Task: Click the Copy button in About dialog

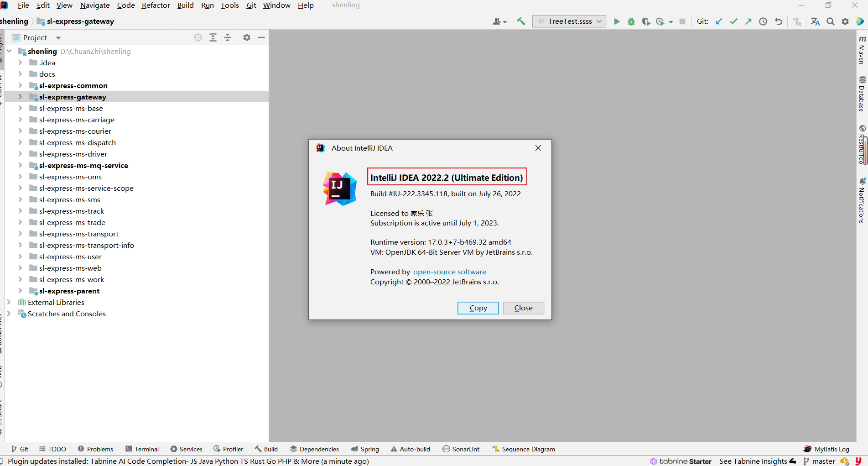Action: pyautogui.click(x=478, y=308)
